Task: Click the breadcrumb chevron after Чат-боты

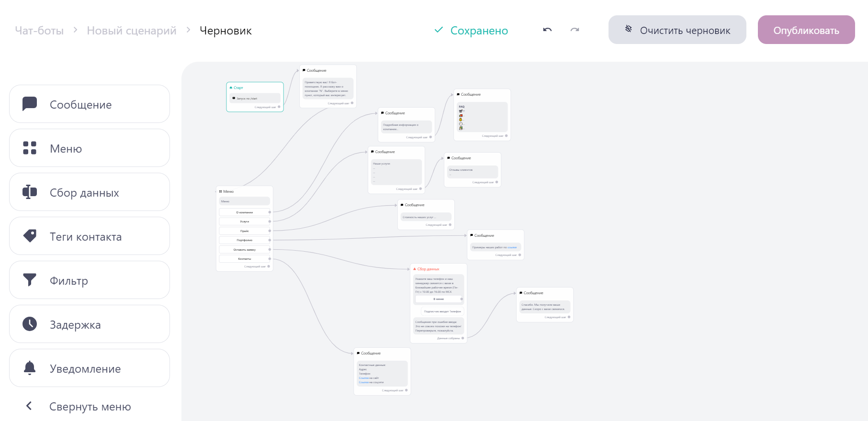Action: tap(75, 30)
